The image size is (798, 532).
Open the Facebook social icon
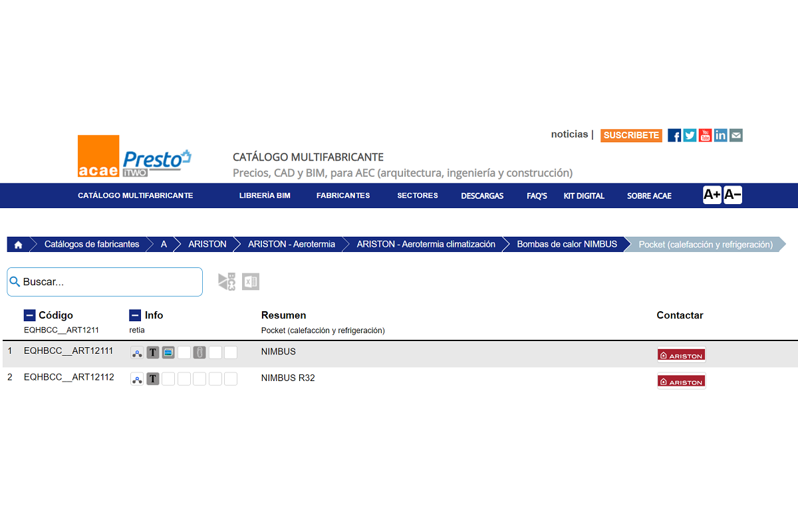pyautogui.click(x=674, y=136)
